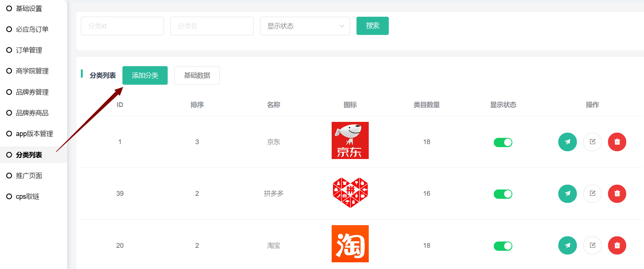Click the 淘宝 name cell

(x=274, y=246)
